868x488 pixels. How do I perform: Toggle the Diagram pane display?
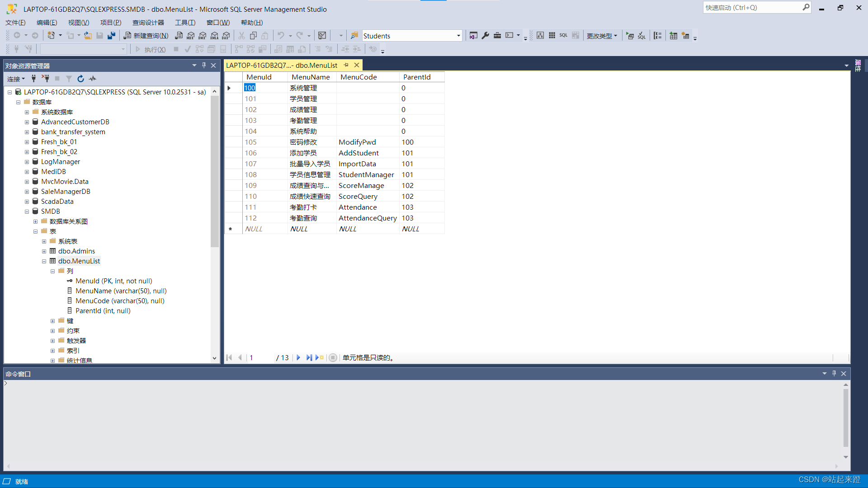click(x=540, y=36)
